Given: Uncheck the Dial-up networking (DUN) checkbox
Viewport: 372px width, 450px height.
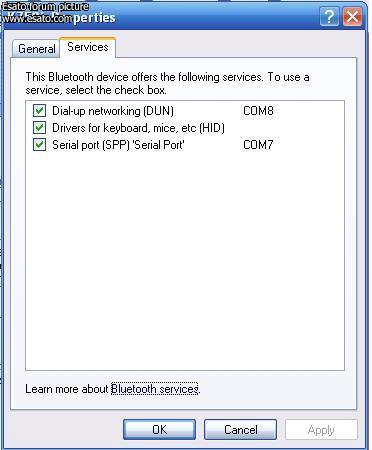Looking at the screenshot, I should tap(39, 110).
